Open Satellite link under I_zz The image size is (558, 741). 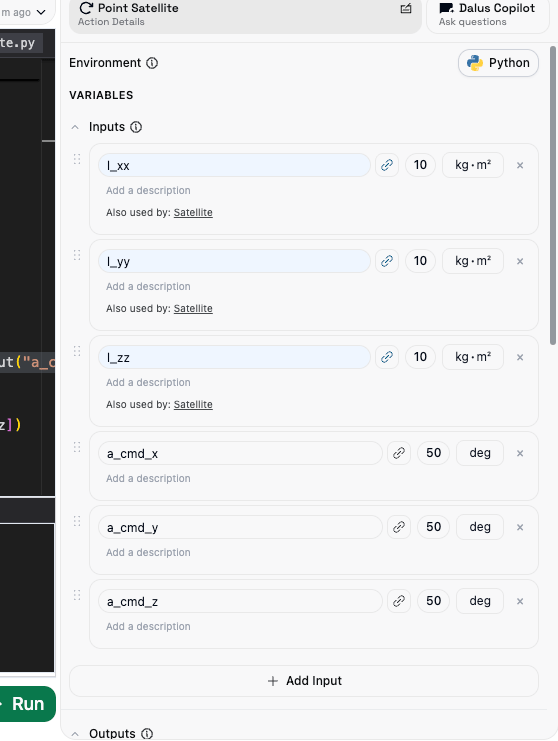pos(193,405)
